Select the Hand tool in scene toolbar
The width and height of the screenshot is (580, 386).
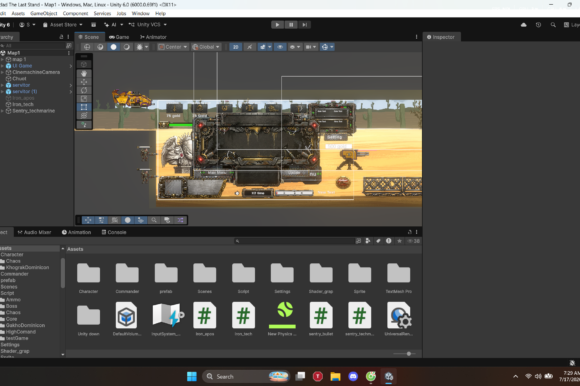84,74
